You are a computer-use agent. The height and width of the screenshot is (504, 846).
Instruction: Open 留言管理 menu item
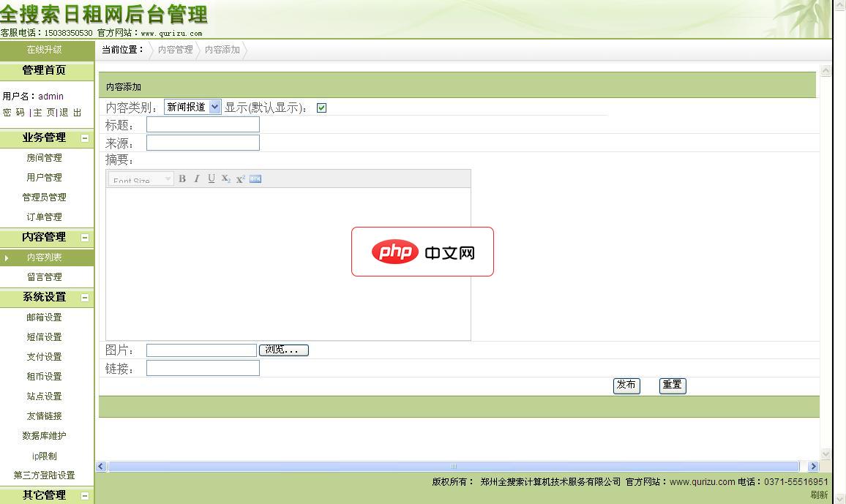point(44,277)
